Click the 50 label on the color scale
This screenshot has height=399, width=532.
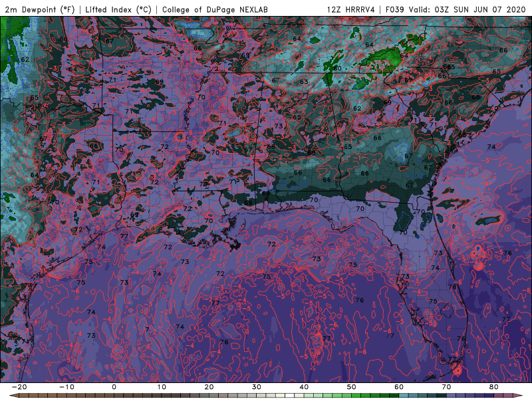click(x=352, y=387)
